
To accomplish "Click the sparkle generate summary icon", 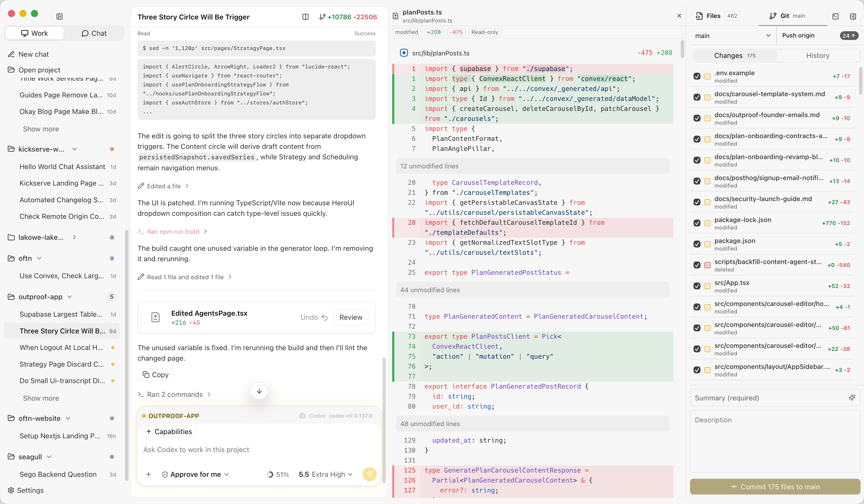I will pyautogui.click(x=852, y=397).
